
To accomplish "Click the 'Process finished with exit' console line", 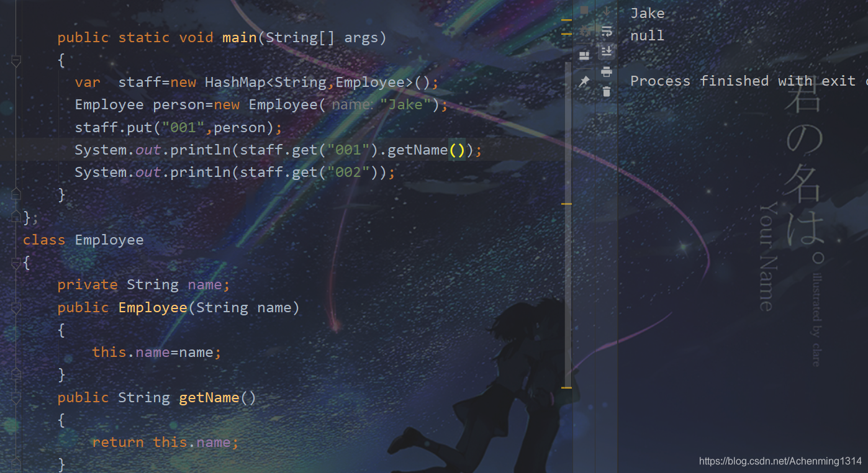I will point(749,81).
